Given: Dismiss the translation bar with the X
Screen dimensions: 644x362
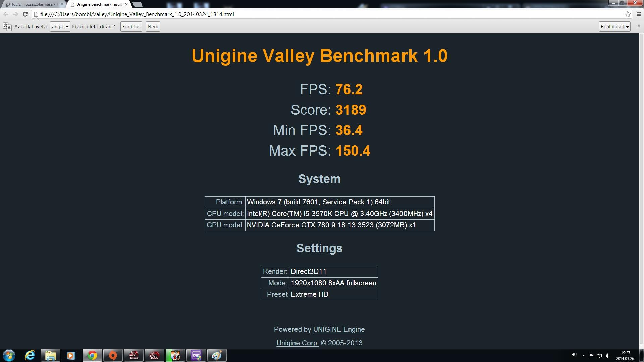Looking at the screenshot, I should [638, 26].
